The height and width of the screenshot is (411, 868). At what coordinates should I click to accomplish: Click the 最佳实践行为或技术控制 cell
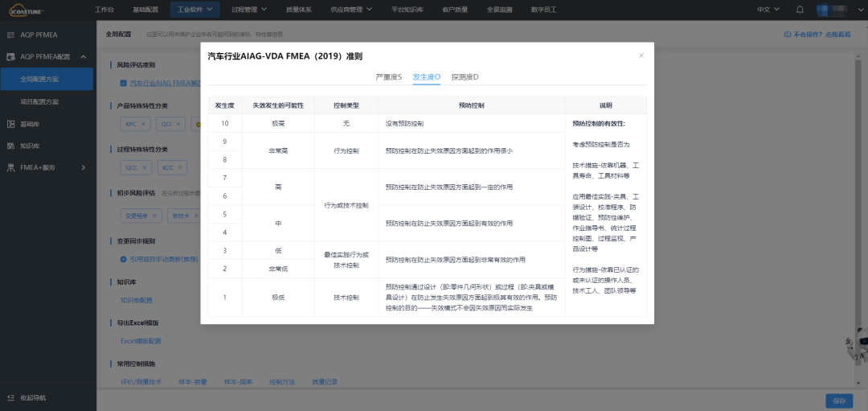tap(346, 260)
